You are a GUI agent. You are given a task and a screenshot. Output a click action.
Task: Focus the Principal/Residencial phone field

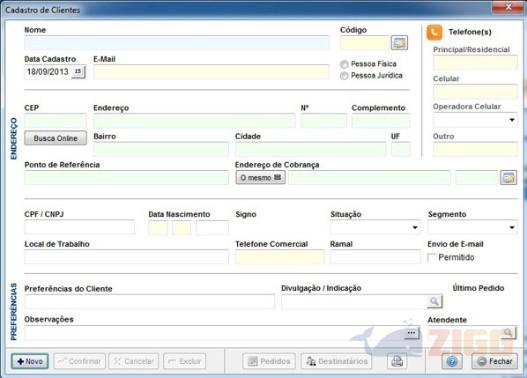(475, 63)
